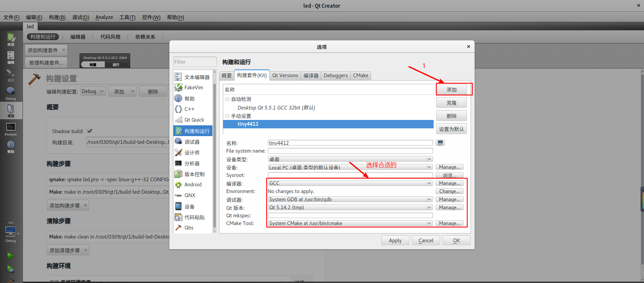The image size is (644, 283).
Task: Click the Sysroot 浏览... button
Action: pyautogui.click(x=449, y=175)
